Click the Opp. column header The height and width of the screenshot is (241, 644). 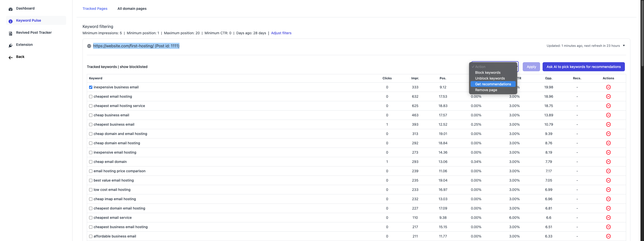(x=549, y=78)
